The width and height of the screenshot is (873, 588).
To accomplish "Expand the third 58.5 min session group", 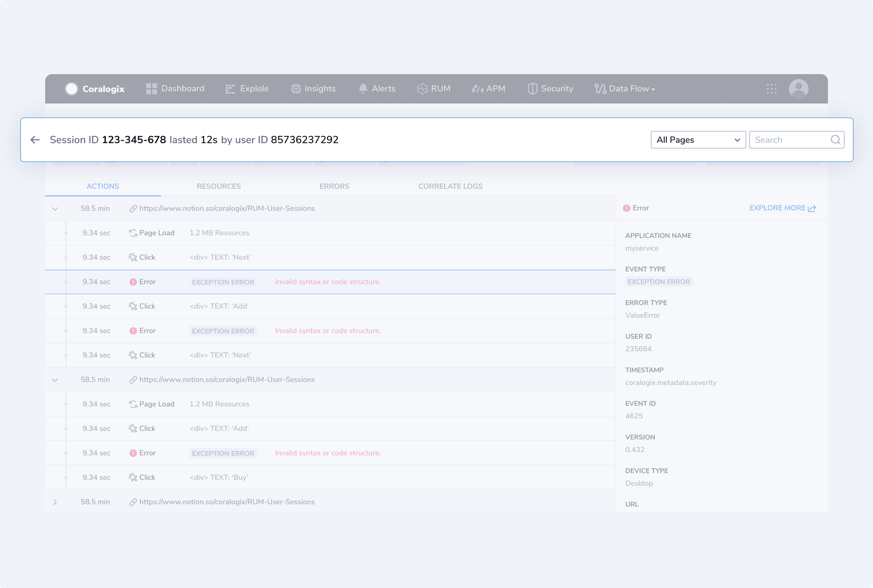I will pyautogui.click(x=55, y=502).
